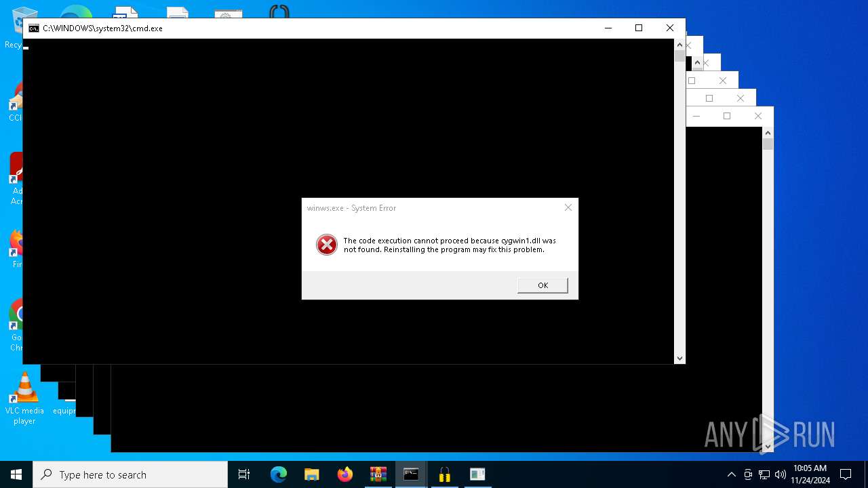Image resolution: width=868 pixels, height=488 pixels.
Task: Open the last taskbar application icon
Action: 477,474
